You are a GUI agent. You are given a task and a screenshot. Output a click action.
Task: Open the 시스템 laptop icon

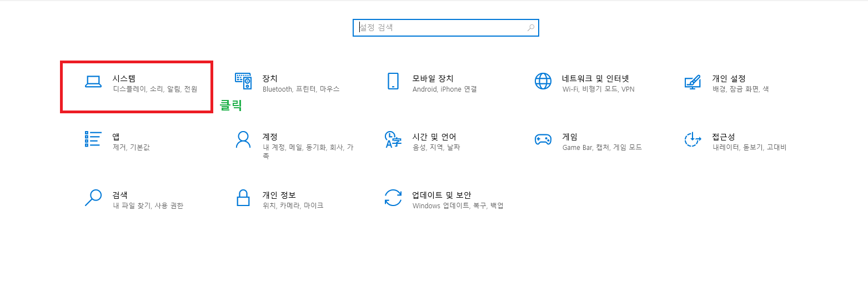(x=93, y=82)
